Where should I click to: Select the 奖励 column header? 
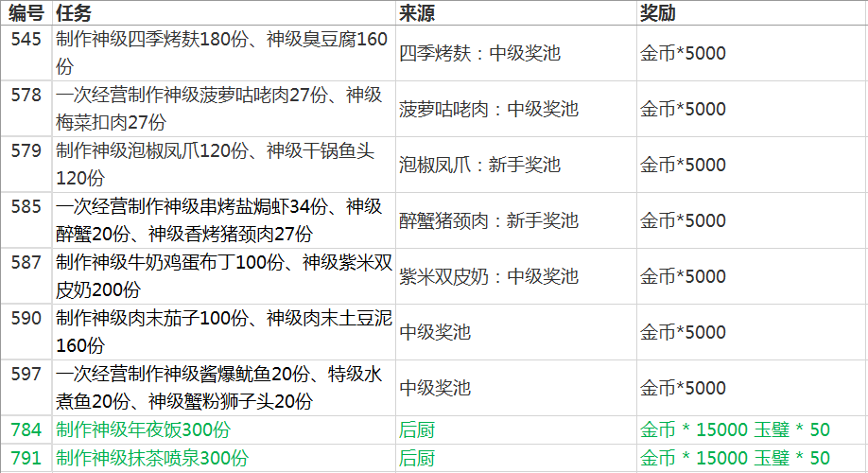point(753,12)
